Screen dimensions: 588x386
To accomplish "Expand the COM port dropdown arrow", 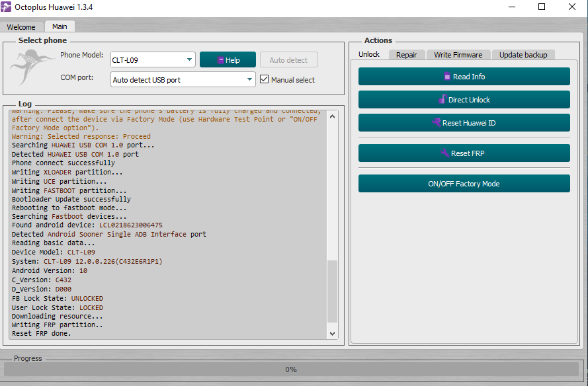I will [x=249, y=79].
